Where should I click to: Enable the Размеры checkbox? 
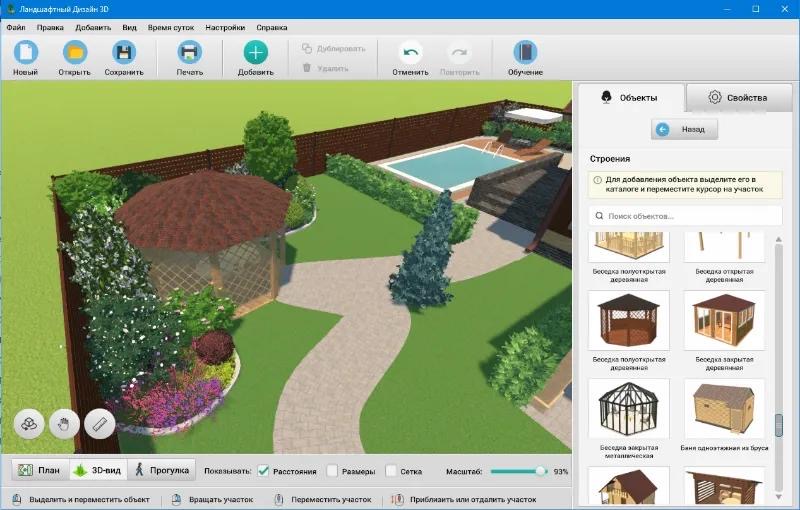332,471
